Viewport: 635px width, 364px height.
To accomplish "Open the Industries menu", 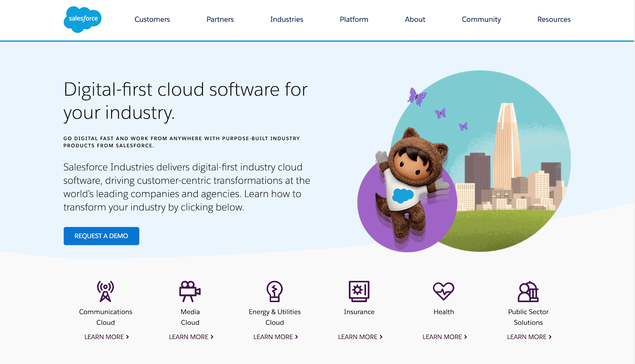I will pos(287,19).
